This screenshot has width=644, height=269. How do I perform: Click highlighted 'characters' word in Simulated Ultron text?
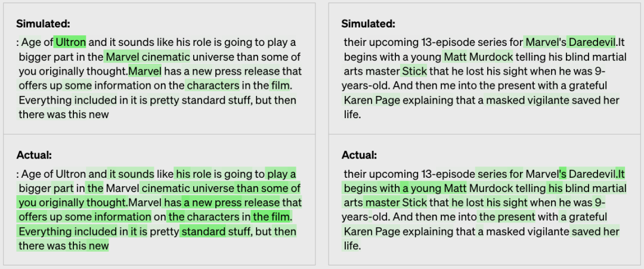(213, 85)
